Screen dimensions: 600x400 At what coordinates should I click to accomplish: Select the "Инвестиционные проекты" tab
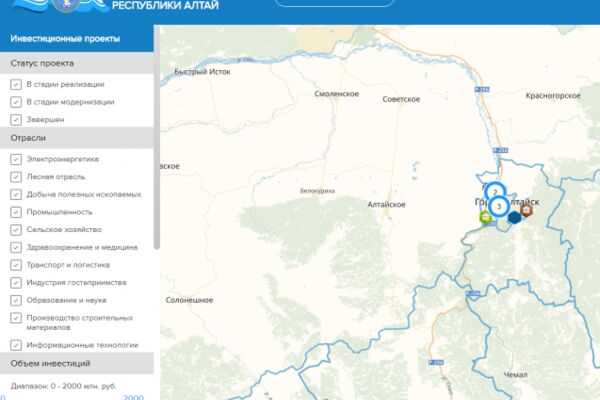coord(77,38)
